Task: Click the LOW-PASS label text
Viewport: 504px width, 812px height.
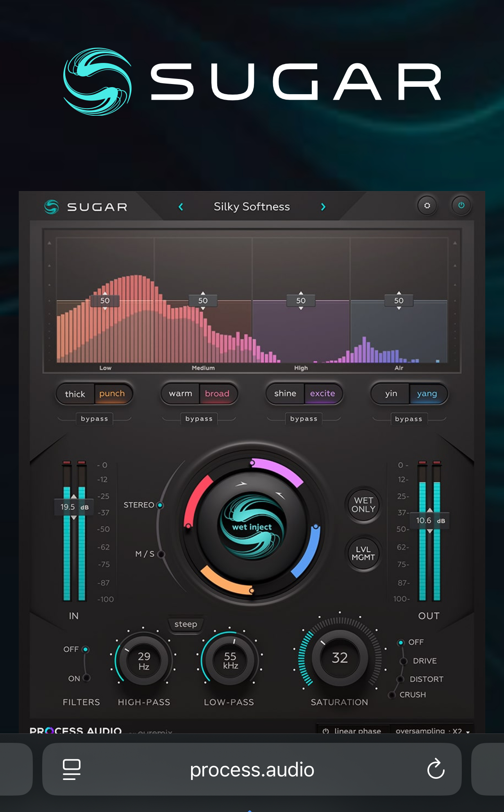Action: (229, 702)
